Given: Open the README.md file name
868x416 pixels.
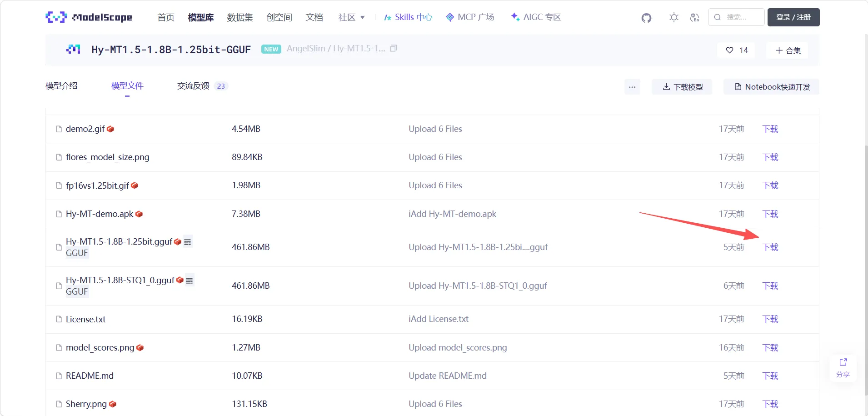Looking at the screenshot, I should tap(90, 376).
